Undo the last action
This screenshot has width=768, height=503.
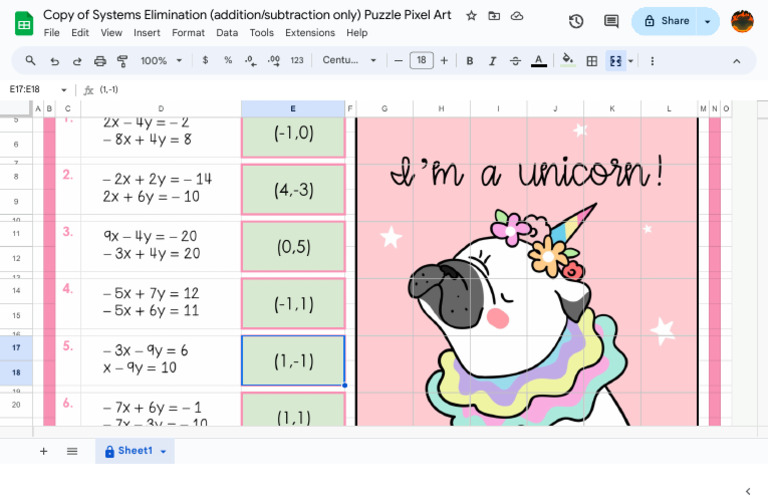54,61
